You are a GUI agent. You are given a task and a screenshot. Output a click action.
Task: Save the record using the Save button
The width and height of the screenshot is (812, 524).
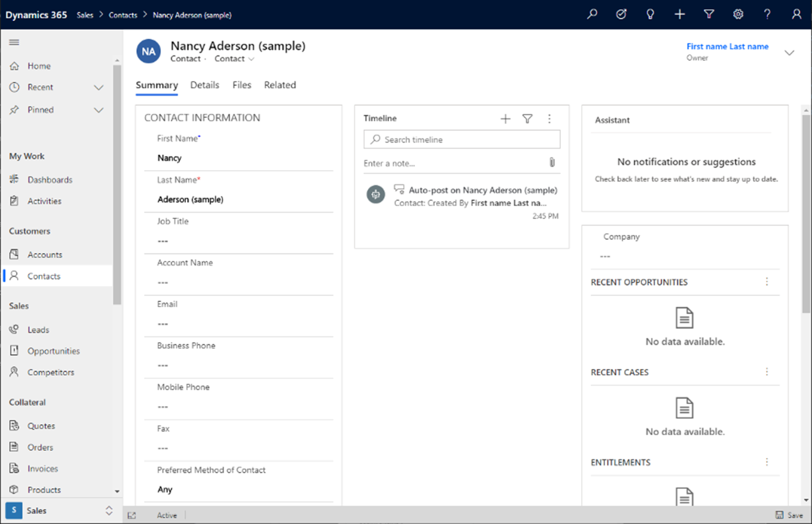tap(790, 515)
